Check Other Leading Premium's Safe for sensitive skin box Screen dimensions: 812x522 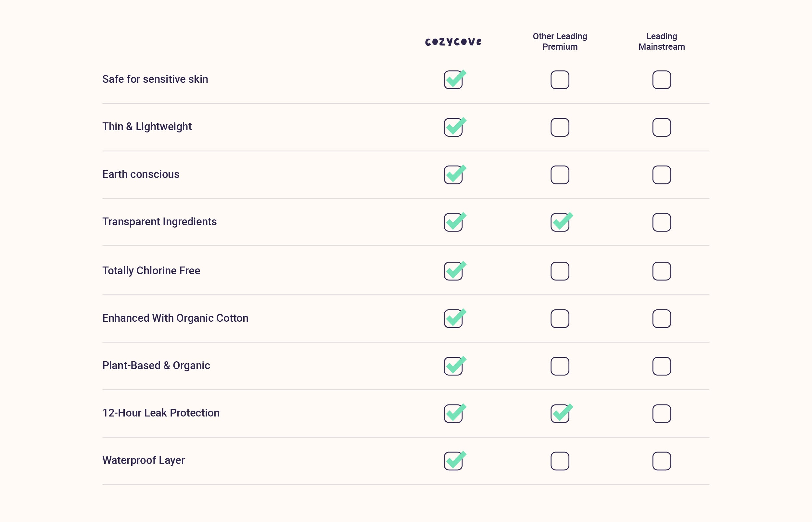pos(559,80)
